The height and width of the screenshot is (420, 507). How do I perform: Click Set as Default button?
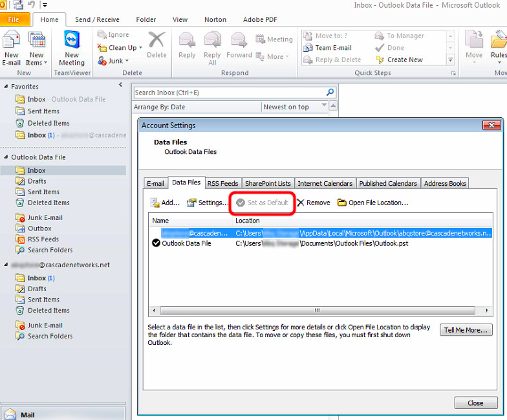263,203
